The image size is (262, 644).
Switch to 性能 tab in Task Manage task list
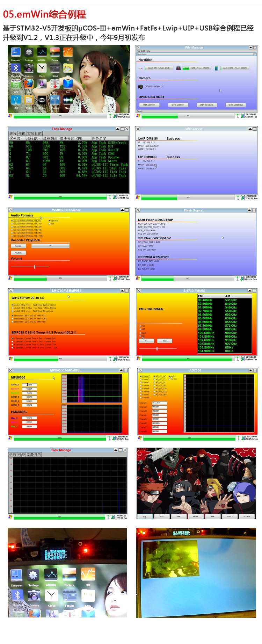pos(22,133)
